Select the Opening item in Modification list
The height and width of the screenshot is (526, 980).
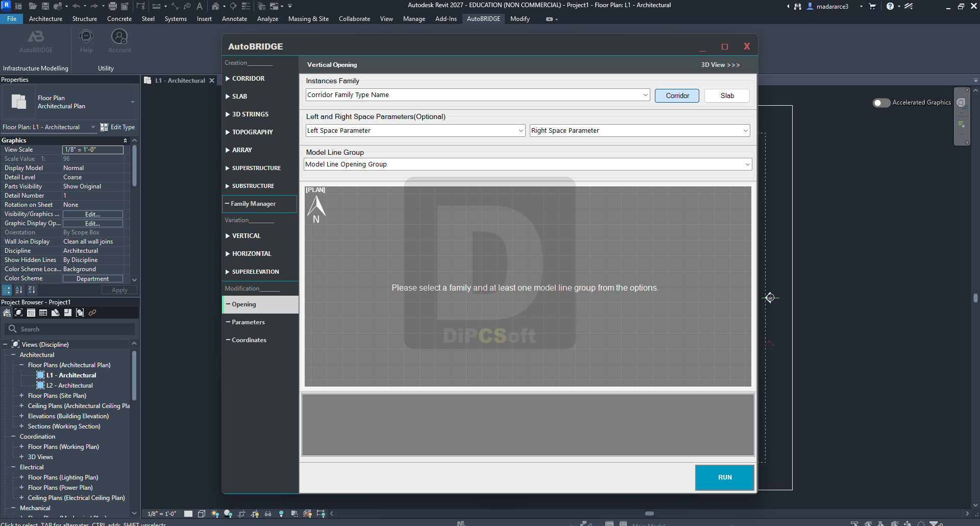tap(261, 304)
